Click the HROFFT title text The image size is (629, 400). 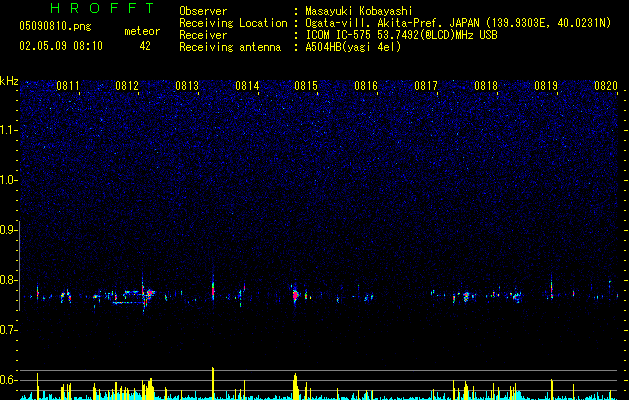(103, 8)
